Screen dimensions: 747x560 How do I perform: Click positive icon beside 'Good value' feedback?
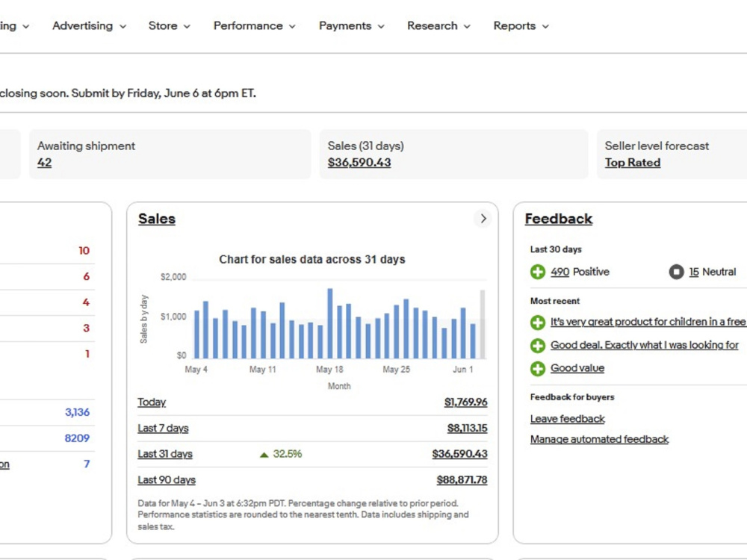[x=538, y=369]
